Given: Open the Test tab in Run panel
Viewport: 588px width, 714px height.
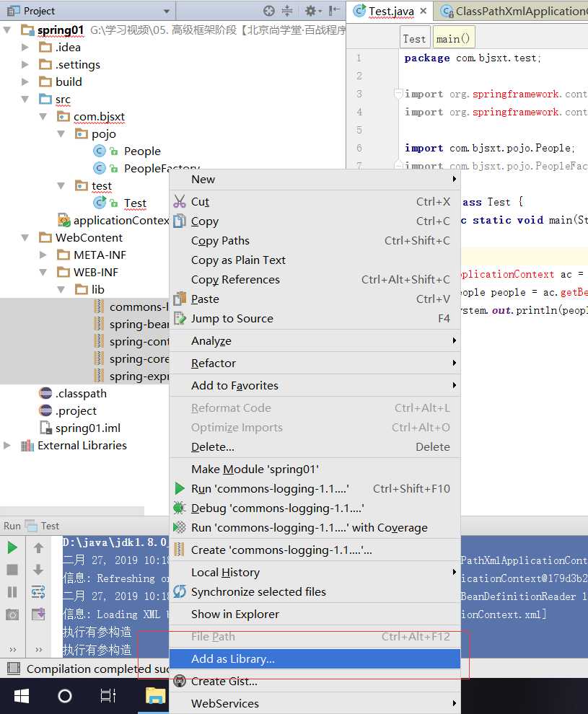Looking at the screenshot, I should (x=43, y=526).
